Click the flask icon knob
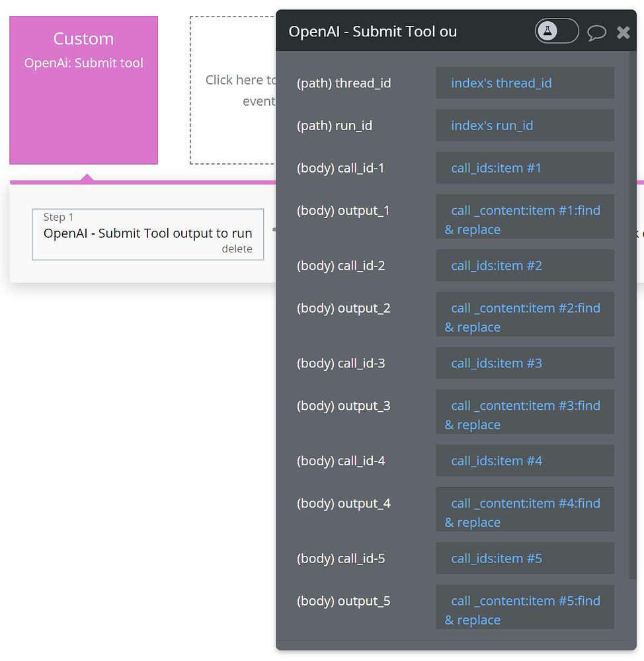Screen dimensions: 644x661 point(547,31)
